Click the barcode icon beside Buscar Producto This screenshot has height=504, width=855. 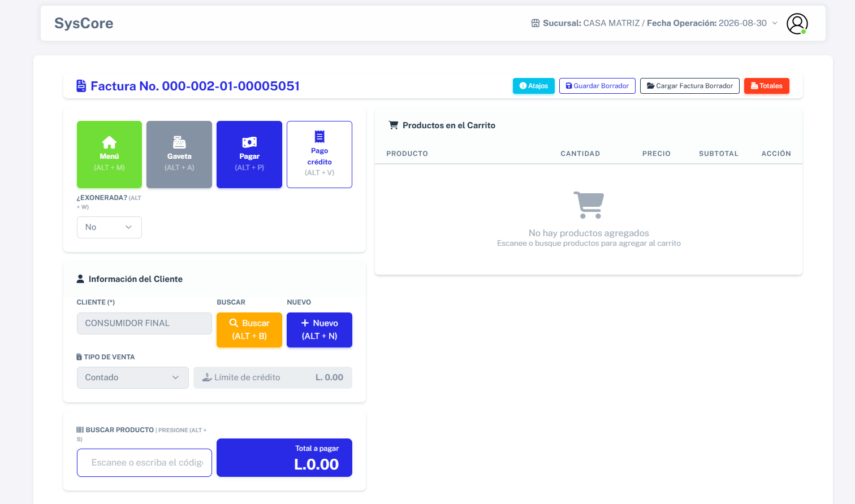tap(80, 430)
